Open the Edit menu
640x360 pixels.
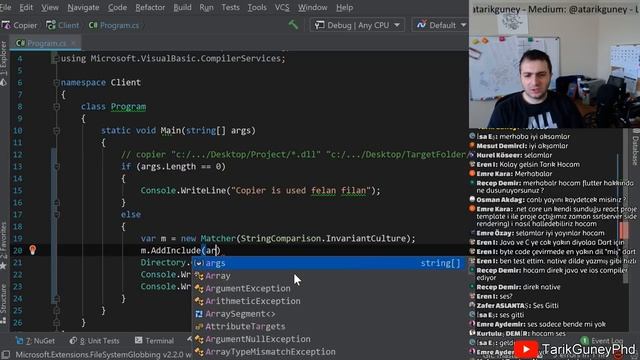coord(26,7)
